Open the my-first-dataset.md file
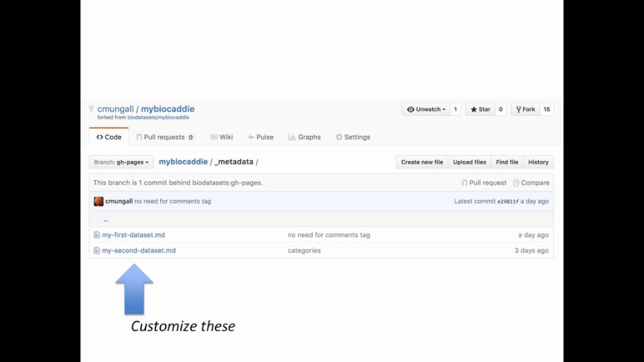Image resolution: width=644 pixels, height=362 pixels. coord(133,235)
